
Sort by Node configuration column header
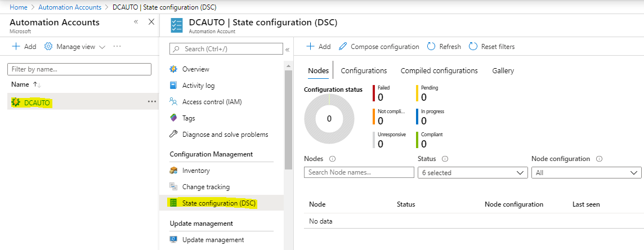point(514,204)
